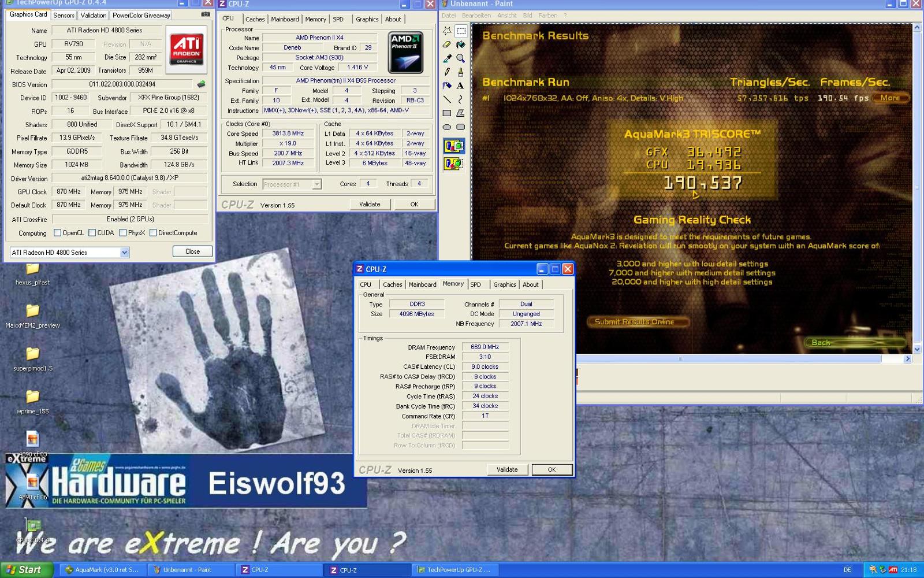Select opaque selection mode option in Paint
The image size is (924, 578).
coord(454,146)
